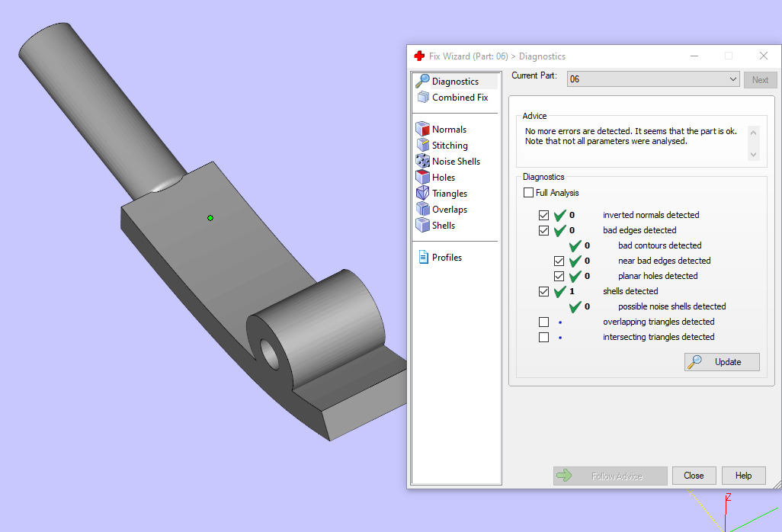This screenshot has height=532, width=782.
Task: Click the Profiles document icon
Action: pyautogui.click(x=424, y=258)
